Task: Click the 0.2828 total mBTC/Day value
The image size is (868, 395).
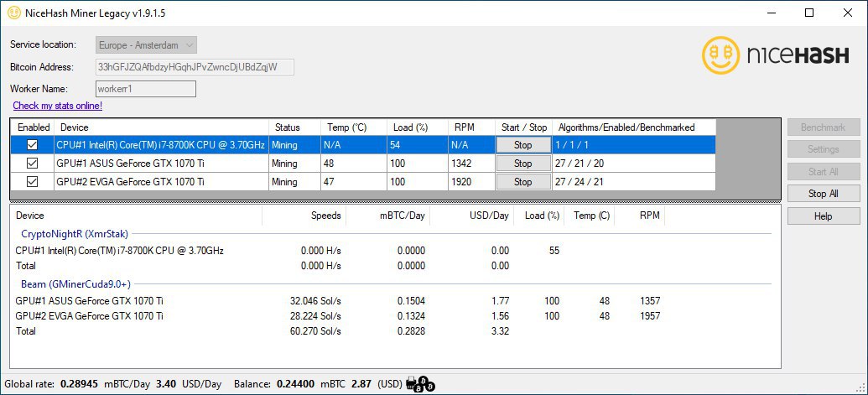Action: click(411, 330)
